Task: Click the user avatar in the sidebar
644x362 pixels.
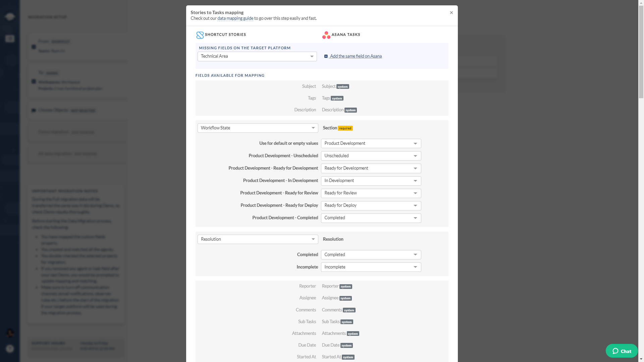Action: tap(10, 333)
